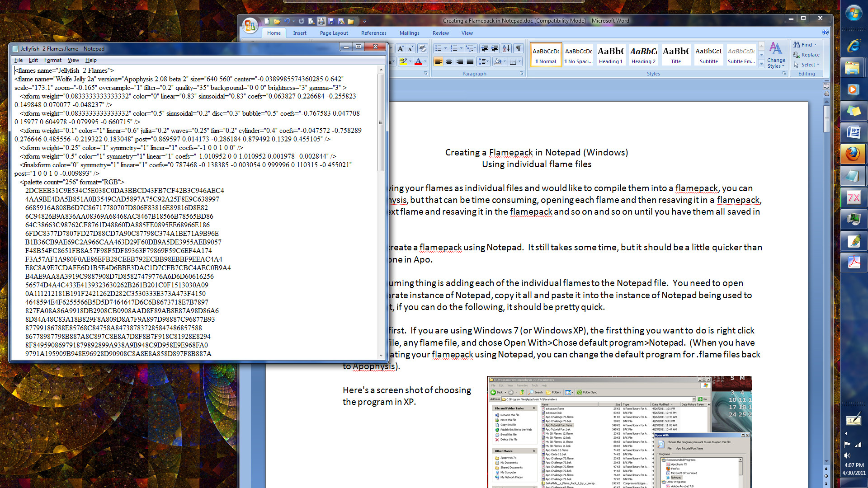Click the Grow Font icon
868x488 pixels.
click(x=401, y=48)
